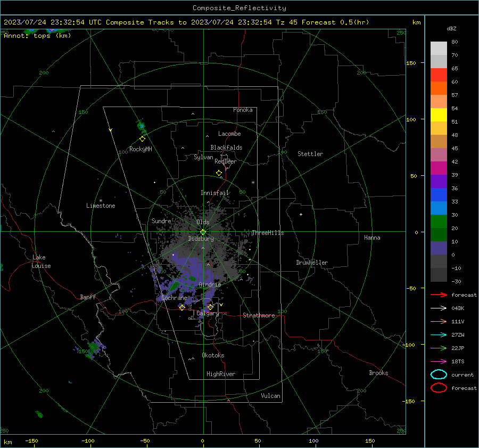Click the yellow diamond marker near RockyMH
The height and width of the screenshot is (448, 479).
142,139
